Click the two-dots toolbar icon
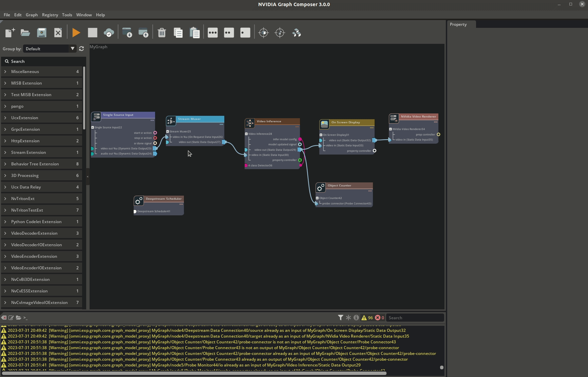Image resolution: width=588 pixels, height=377 pixels. click(x=229, y=33)
